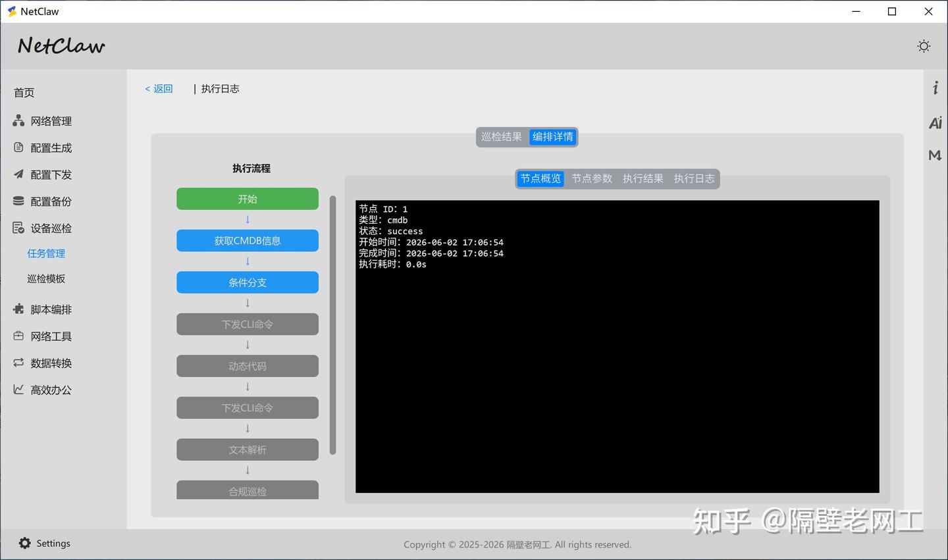Click the 节点 ID: 1 output line
Screen dimensions: 948x560
pyautogui.click(x=383, y=209)
